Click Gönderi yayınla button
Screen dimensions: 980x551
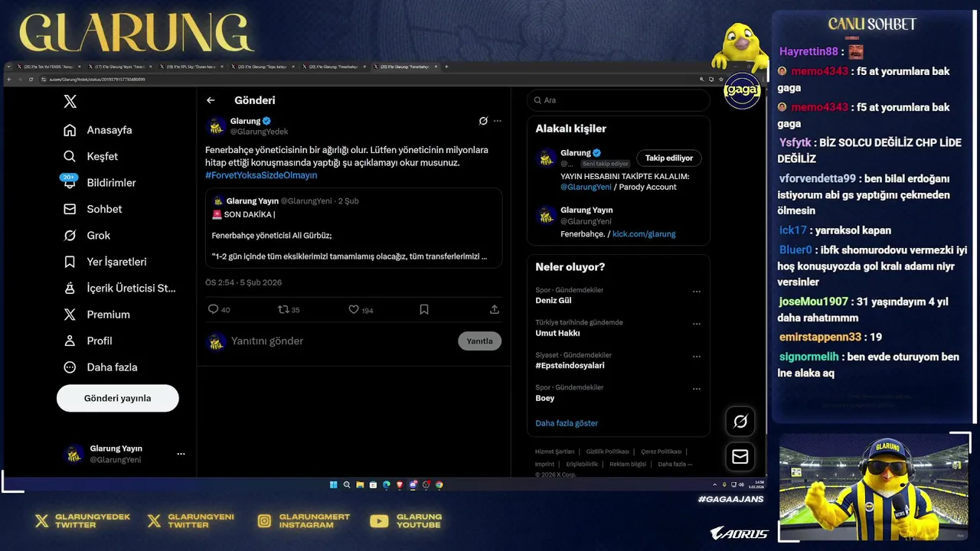click(x=118, y=399)
